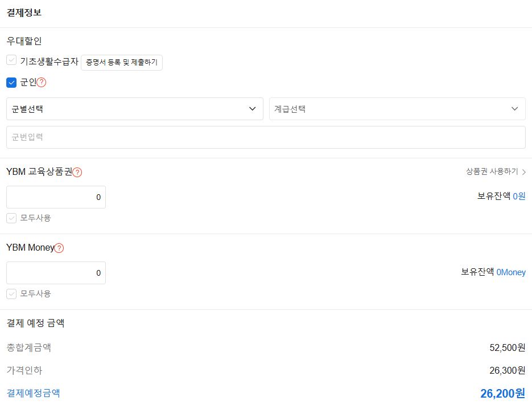Viewport: 532px width, 413px height.
Task: Click the blue 0원 balance link
Action: coord(519,195)
